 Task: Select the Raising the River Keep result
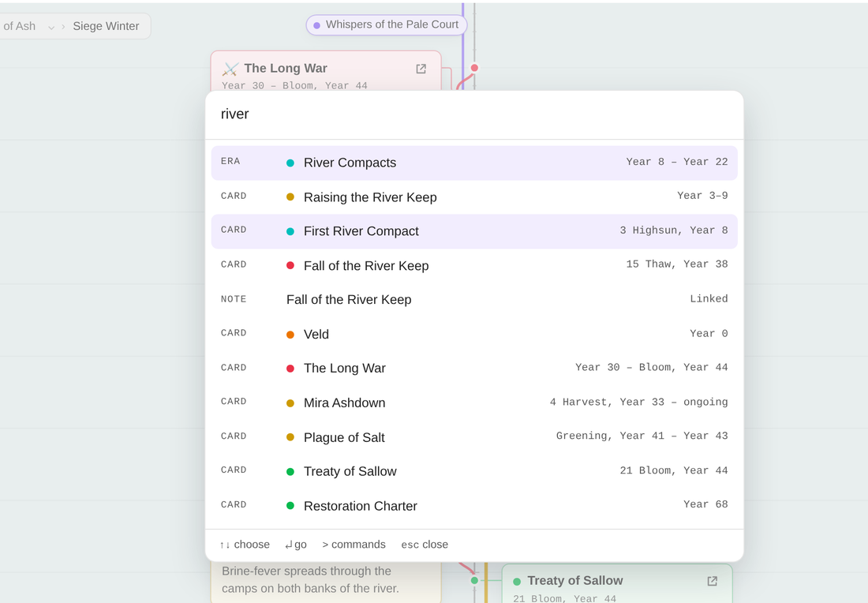tap(474, 197)
